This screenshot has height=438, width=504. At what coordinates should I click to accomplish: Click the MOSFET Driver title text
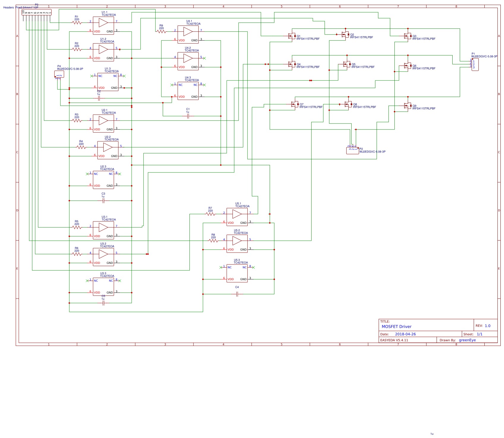(x=397, y=326)
